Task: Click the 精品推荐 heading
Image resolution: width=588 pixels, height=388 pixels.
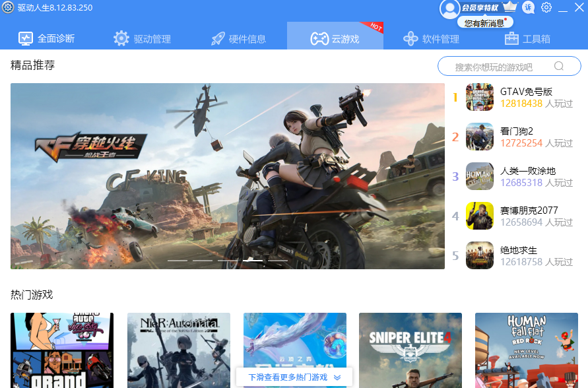Action: pos(32,65)
